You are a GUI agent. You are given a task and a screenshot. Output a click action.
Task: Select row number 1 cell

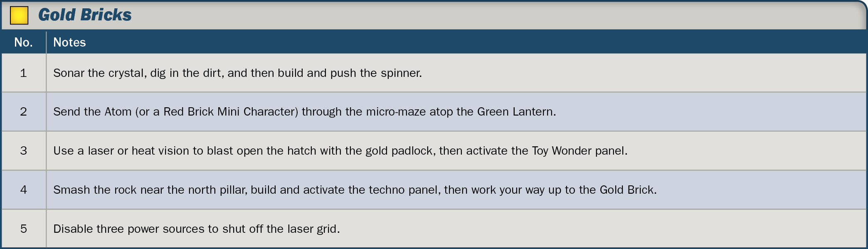pos(24,73)
